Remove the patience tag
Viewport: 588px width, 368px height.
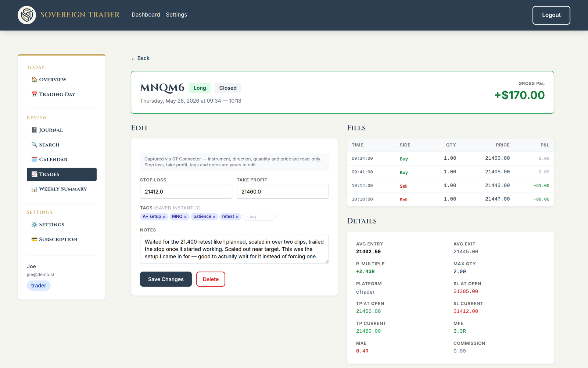214,217
